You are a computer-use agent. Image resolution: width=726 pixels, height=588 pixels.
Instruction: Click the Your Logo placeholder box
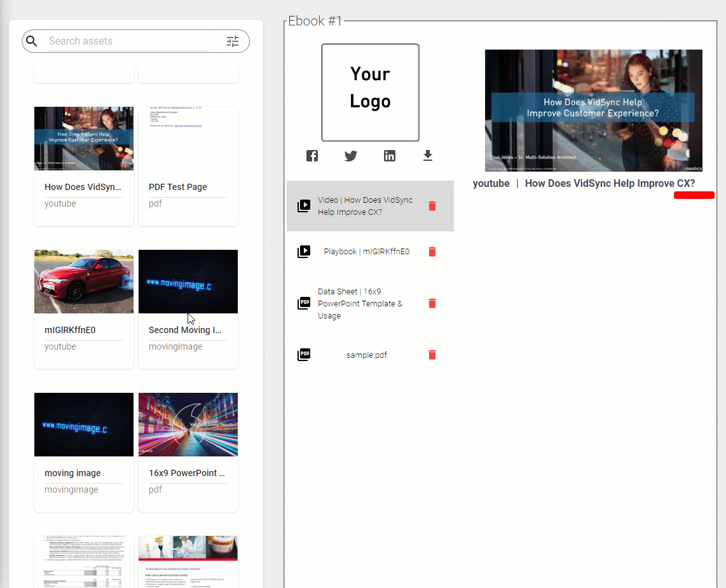(x=371, y=93)
